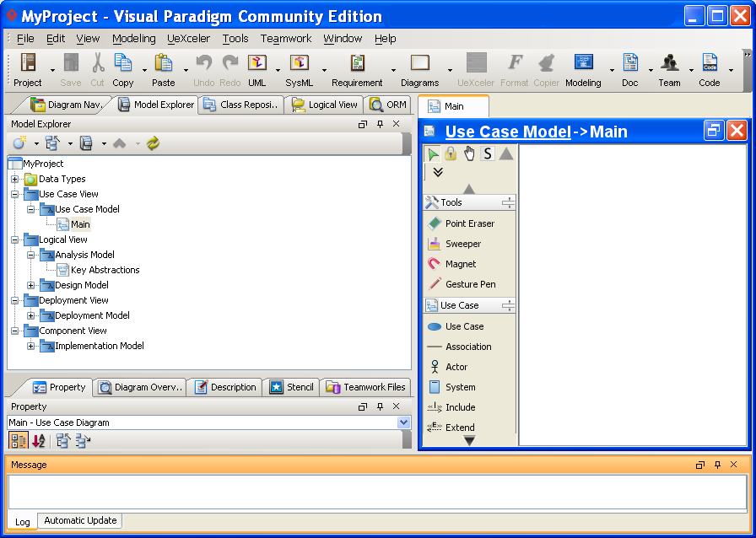756x538 pixels.
Task: Open the SysML toolbar button
Action: pos(299,70)
